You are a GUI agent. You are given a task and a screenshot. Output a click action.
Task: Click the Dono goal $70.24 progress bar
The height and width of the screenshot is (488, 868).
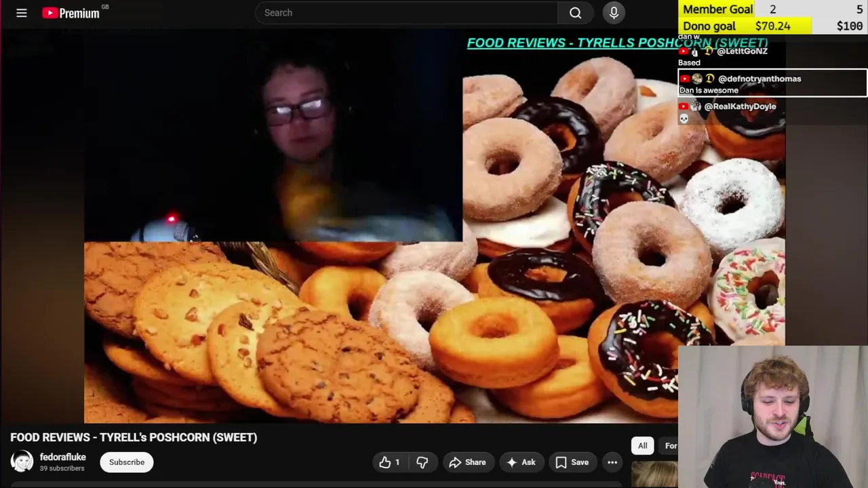coord(746,26)
